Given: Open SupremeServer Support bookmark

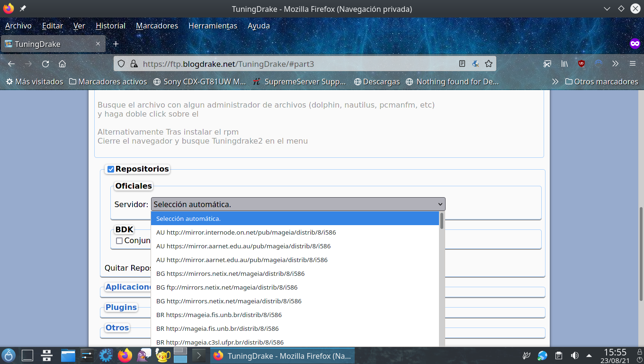Looking at the screenshot, I should (x=300, y=82).
